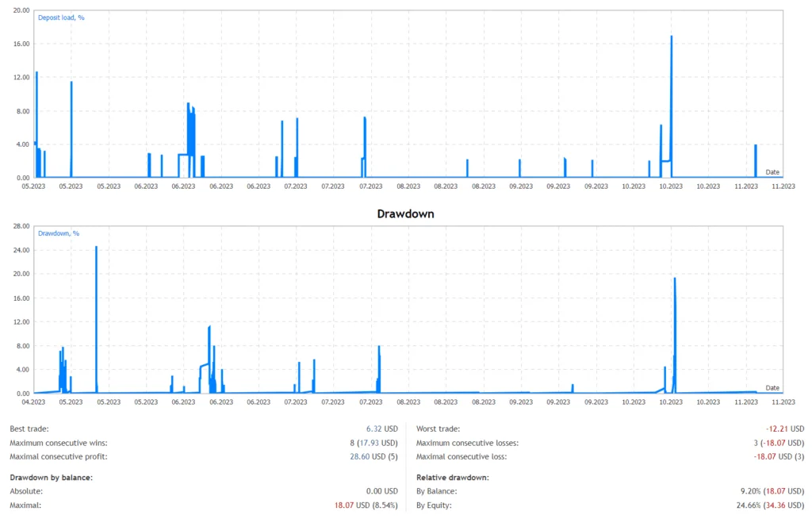Click the Absolute drawdown value 0.00 USD
The width and height of the screenshot is (812, 519).
point(379,491)
